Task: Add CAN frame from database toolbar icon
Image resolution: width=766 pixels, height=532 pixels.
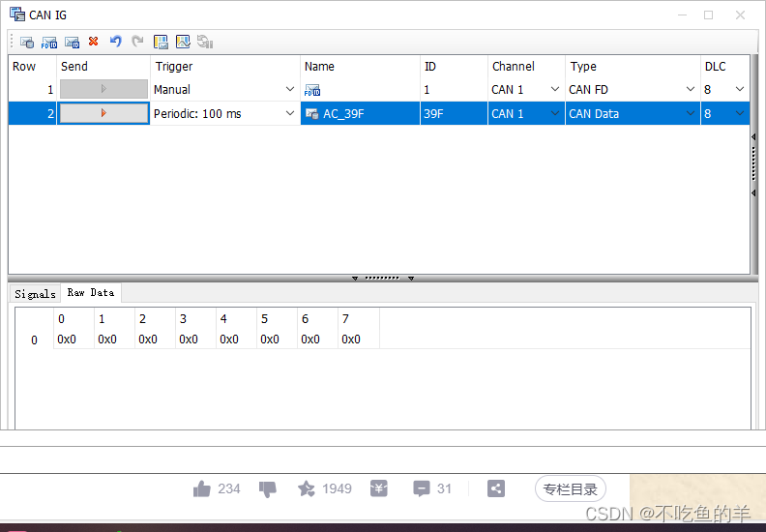Action: tap(27, 43)
